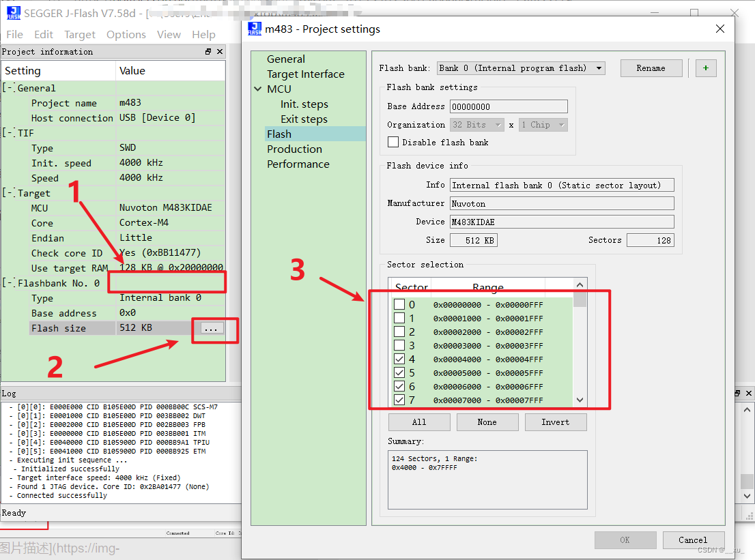Click Log panel scroll down arrow

pos(747,496)
